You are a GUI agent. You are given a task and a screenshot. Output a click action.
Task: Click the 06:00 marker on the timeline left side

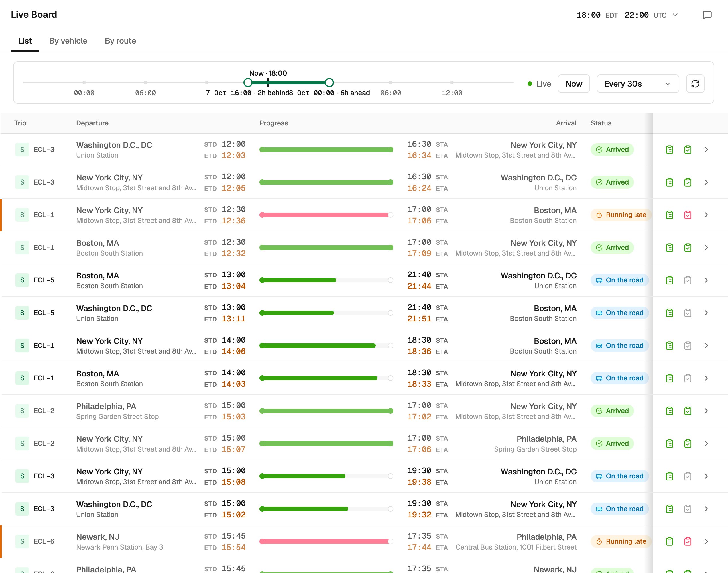pyautogui.click(x=145, y=93)
